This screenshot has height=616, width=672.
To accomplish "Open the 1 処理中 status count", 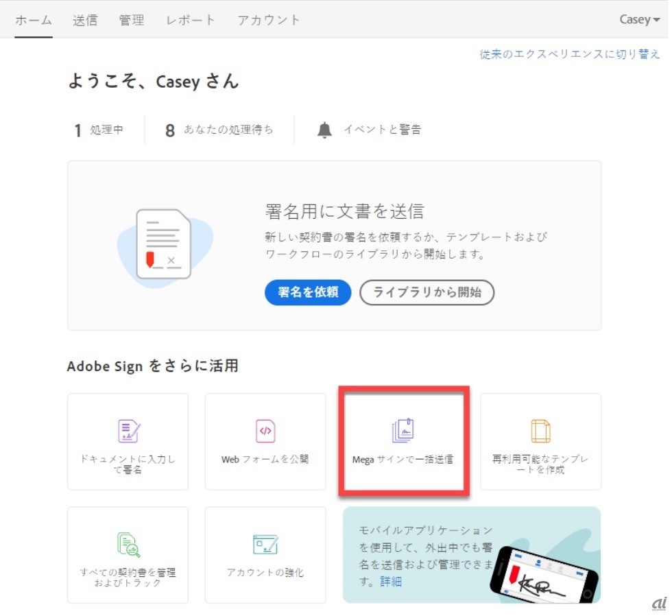I will [x=99, y=130].
